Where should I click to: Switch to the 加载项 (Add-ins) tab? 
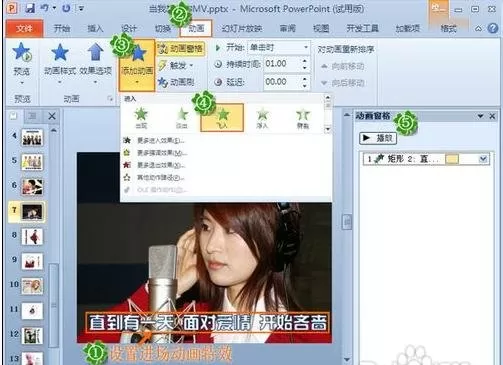coord(407,28)
